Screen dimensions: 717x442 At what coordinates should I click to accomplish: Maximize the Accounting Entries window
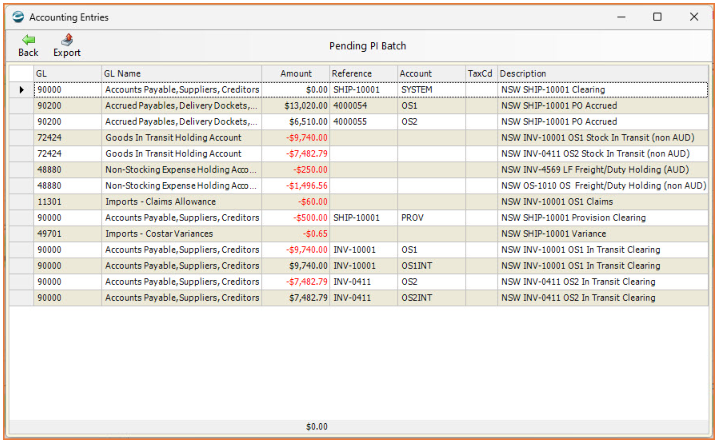point(657,17)
